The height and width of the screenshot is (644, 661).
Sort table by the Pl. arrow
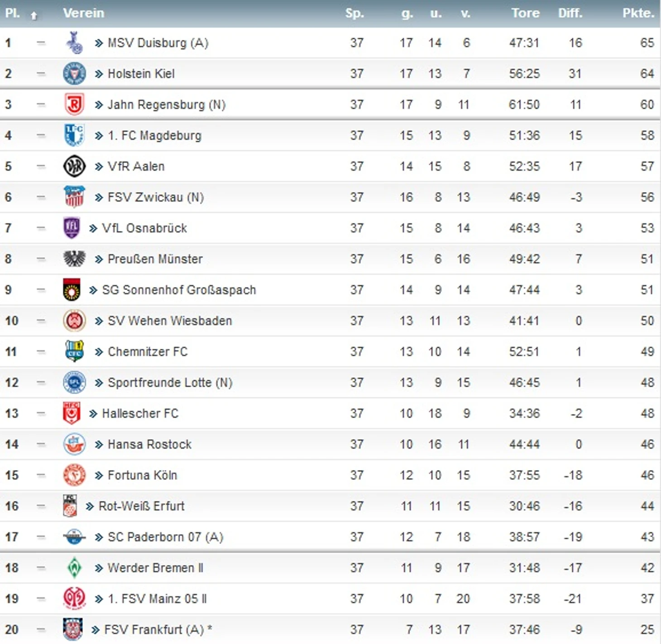[34, 15]
